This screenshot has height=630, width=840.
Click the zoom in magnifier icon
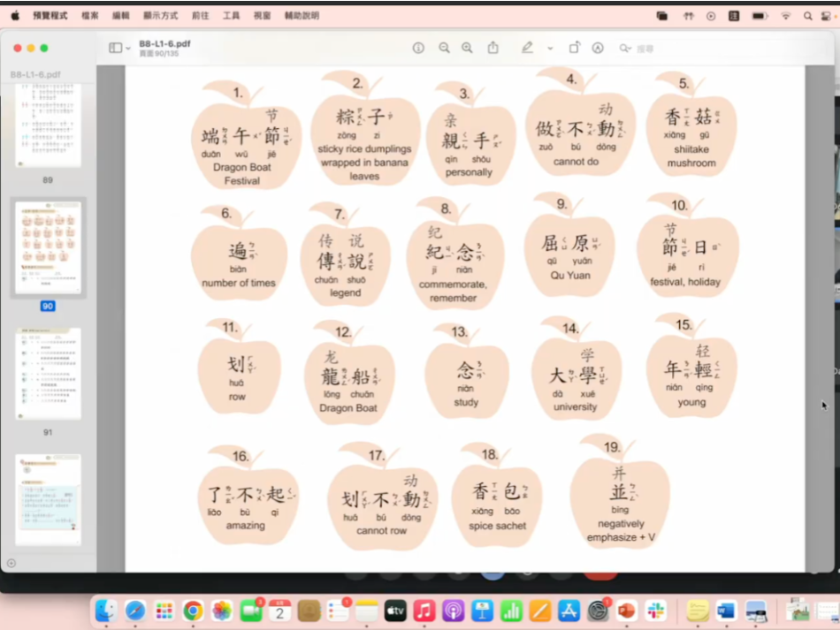(467, 48)
